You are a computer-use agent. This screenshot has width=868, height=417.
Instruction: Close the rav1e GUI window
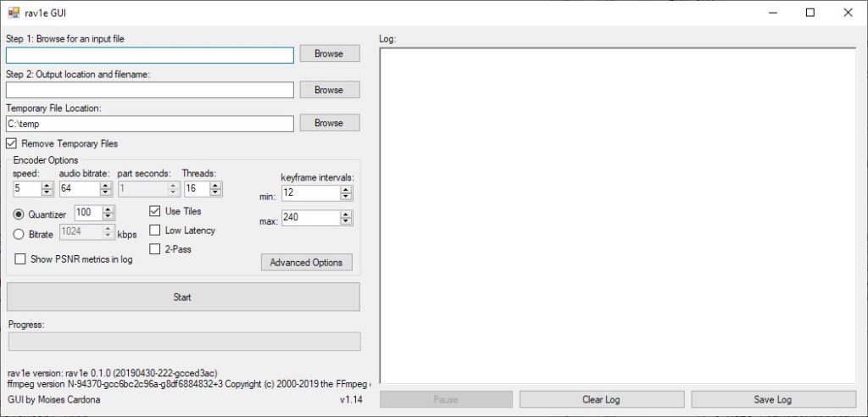pos(848,13)
